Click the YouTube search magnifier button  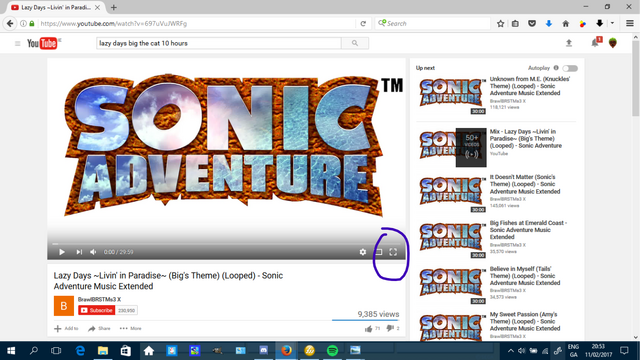(355, 43)
